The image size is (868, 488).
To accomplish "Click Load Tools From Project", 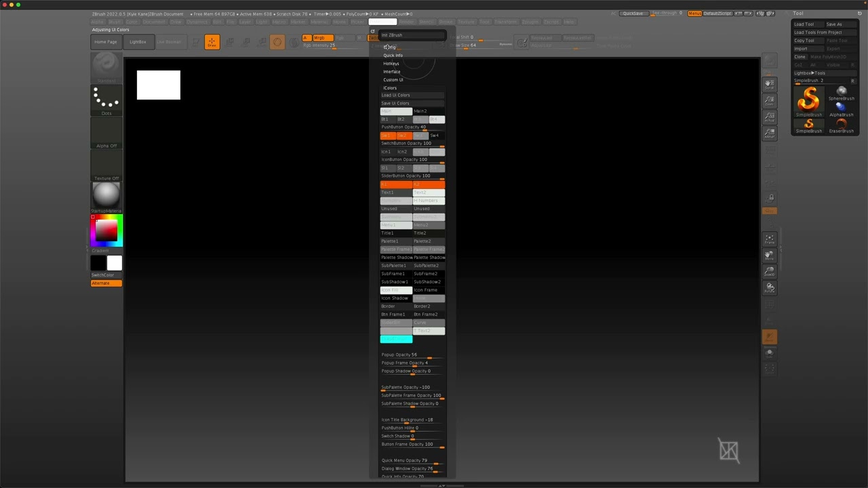I will (x=825, y=33).
